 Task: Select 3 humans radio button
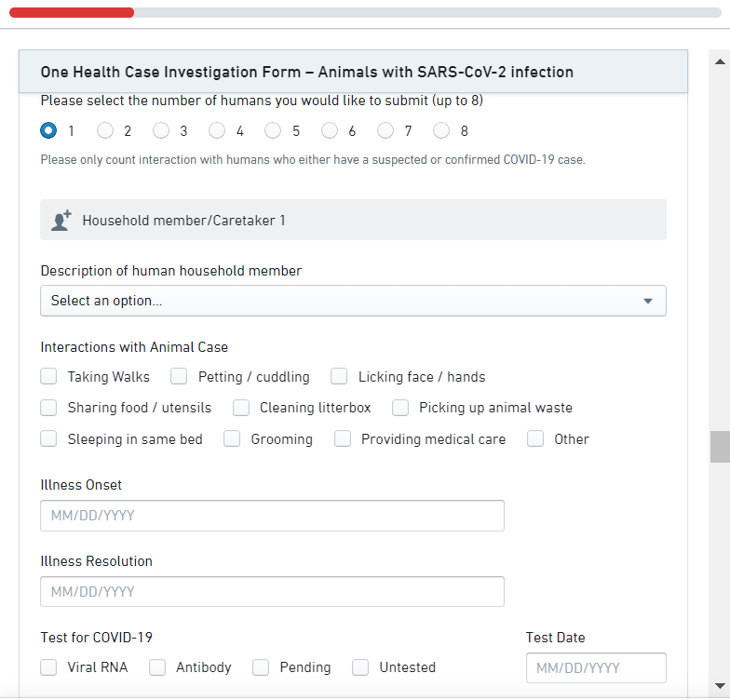pyautogui.click(x=161, y=131)
